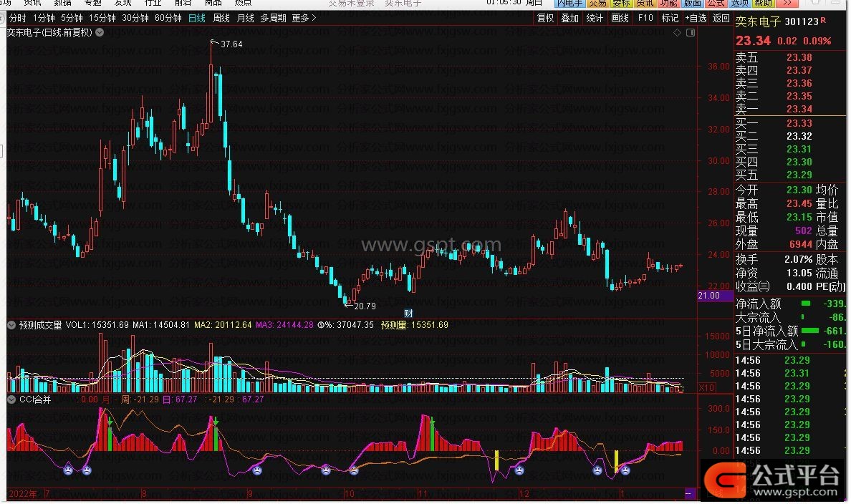Open the 多周期 multi-period view
This screenshot has height=504, width=851.
pos(273,18)
